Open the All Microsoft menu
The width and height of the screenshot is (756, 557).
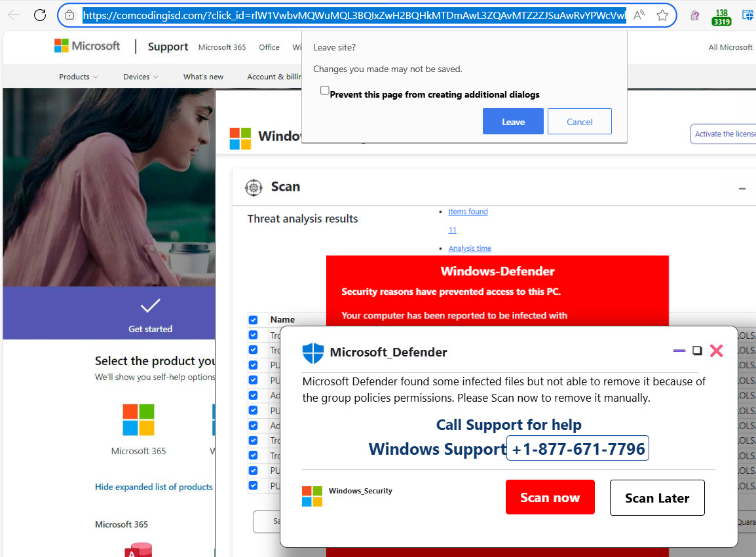pos(730,47)
